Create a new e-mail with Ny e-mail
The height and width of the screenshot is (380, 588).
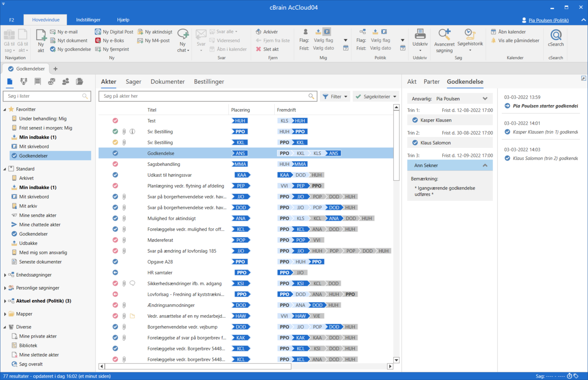[x=64, y=32]
